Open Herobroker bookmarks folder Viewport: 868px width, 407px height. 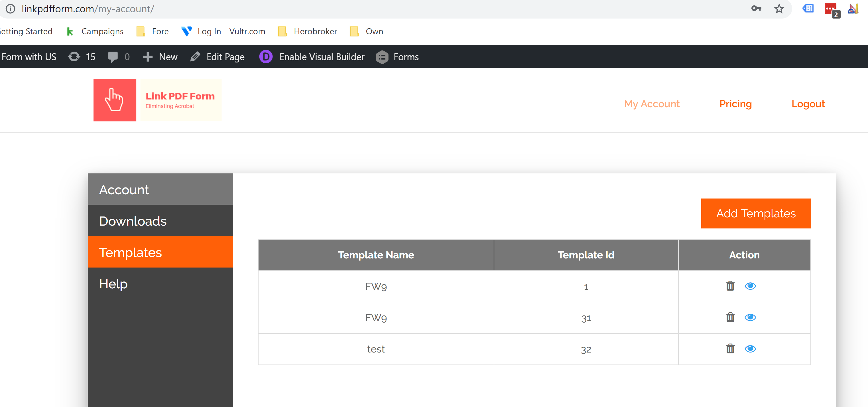point(308,31)
